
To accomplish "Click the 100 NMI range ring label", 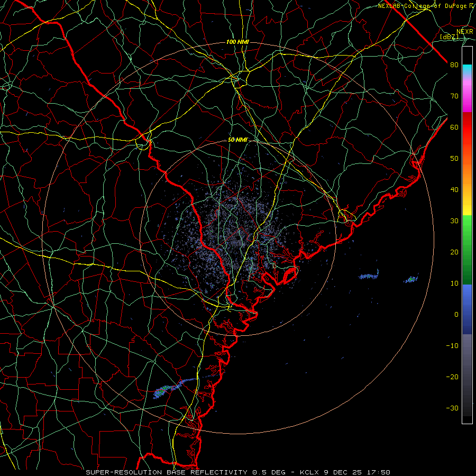I will pos(237,42).
